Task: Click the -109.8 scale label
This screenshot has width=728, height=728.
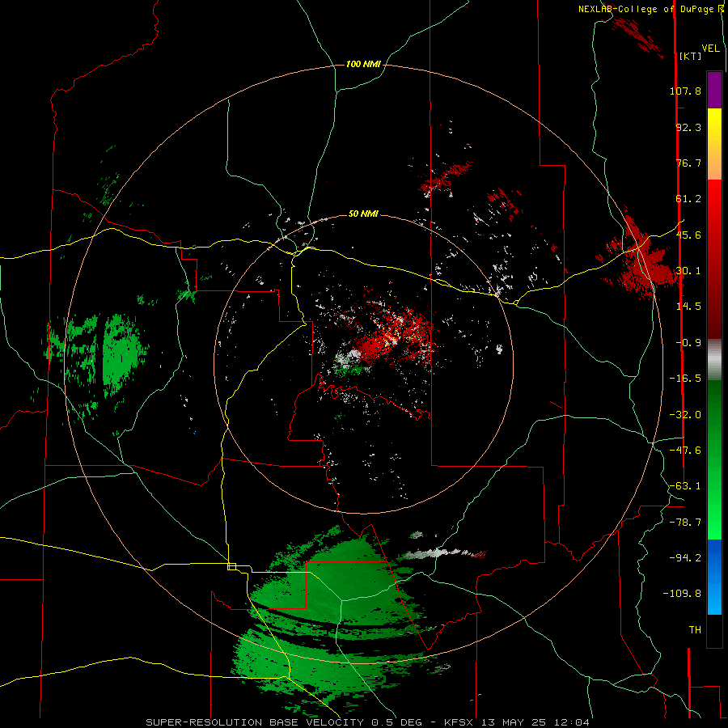Action: (682, 594)
